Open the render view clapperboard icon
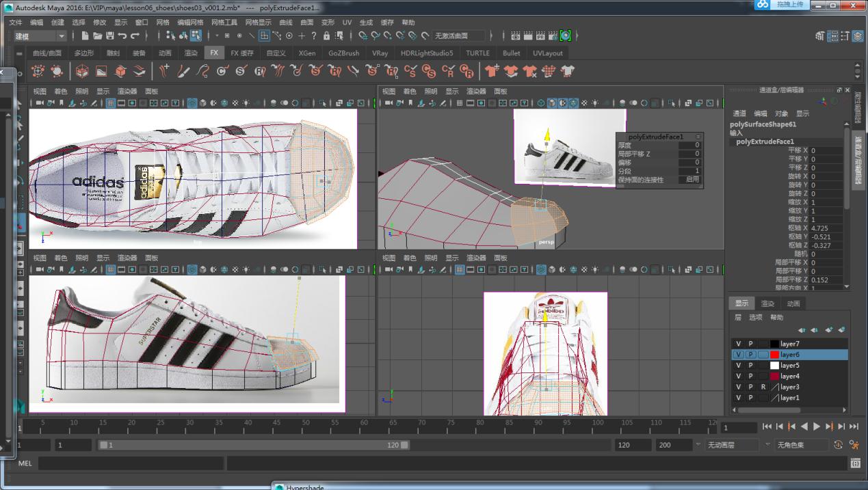 click(x=516, y=36)
